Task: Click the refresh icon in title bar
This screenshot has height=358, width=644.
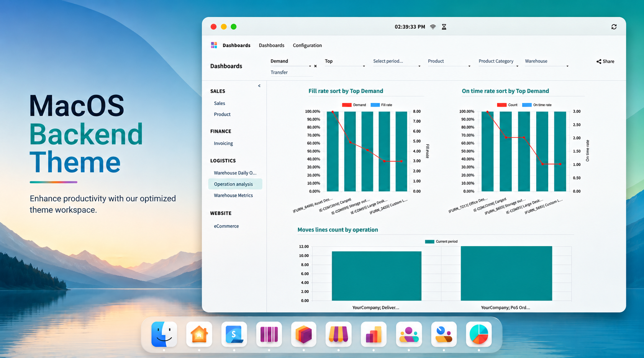Action: pos(614,27)
